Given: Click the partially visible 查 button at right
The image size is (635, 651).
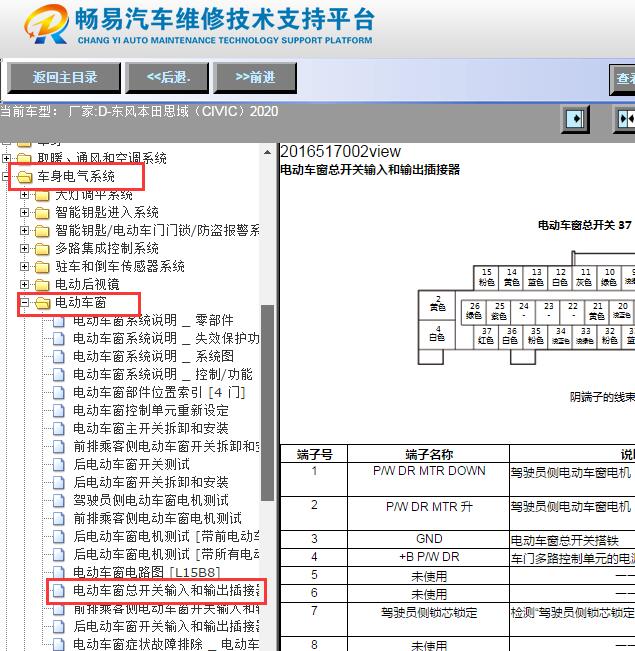Looking at the screenshot, I should pyautogui.click(x=623, y=79).
